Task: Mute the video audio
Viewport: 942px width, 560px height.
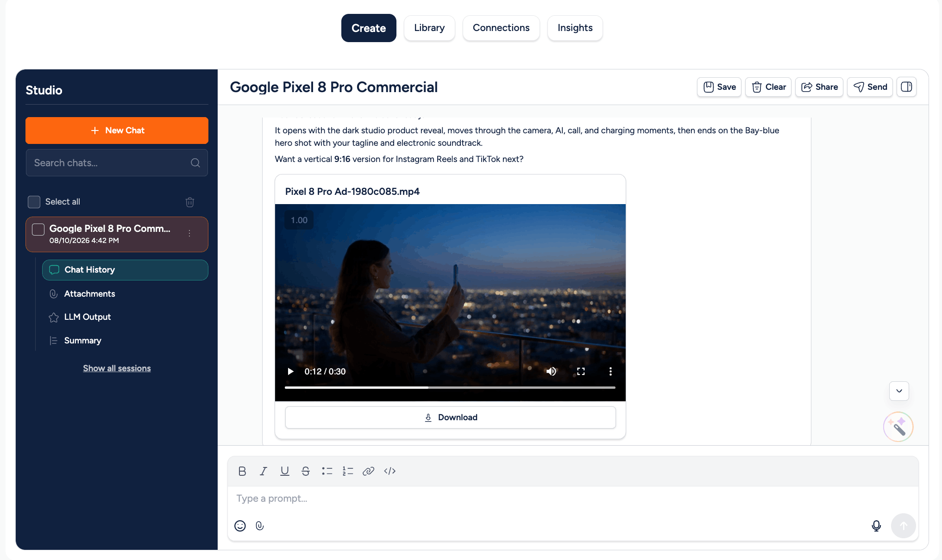Action: 551,372
